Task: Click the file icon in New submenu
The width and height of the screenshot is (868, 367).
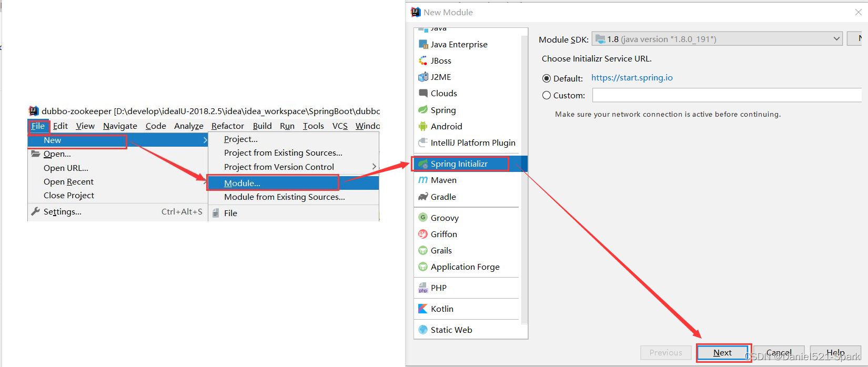Action: [216, 213]
